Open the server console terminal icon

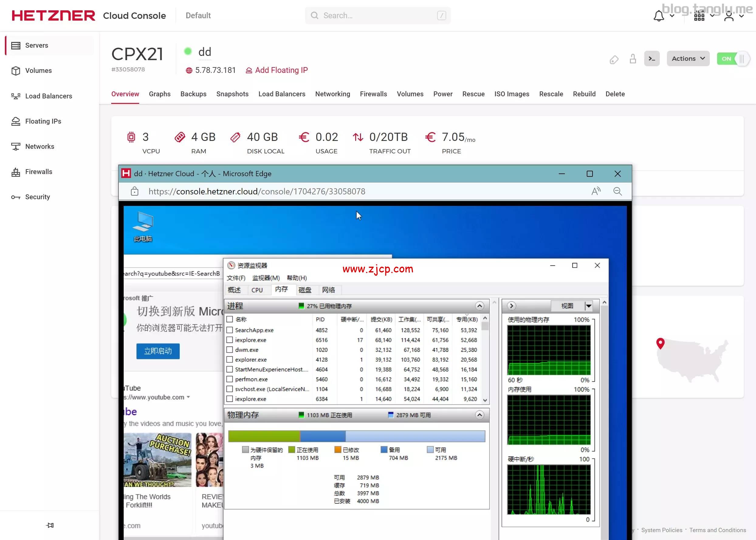[651, 59]
